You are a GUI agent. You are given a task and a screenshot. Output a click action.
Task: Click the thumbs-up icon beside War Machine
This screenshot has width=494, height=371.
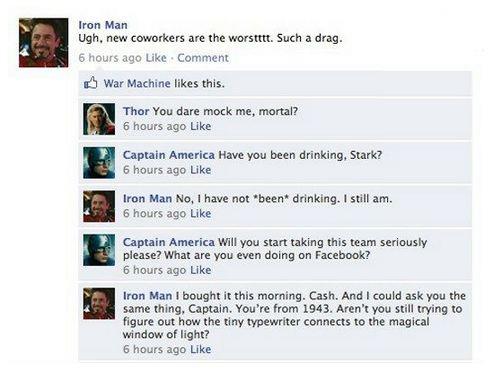[90, 83]
